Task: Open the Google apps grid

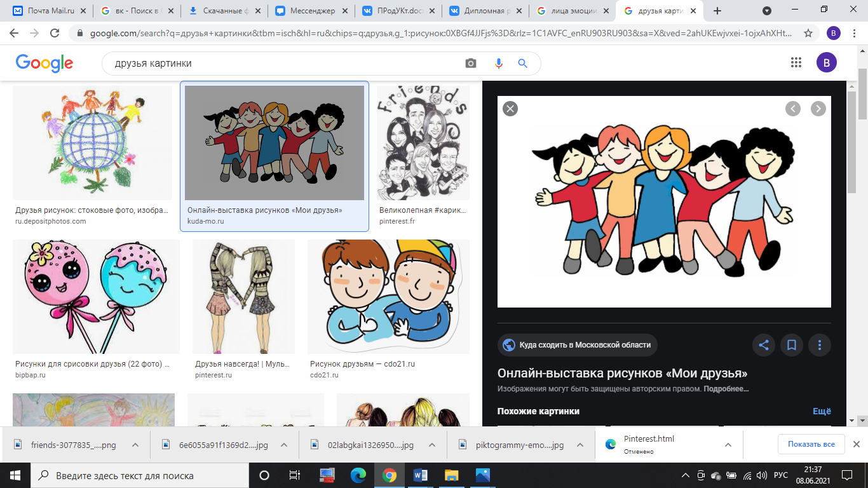Action: click(x=796, y=62)
